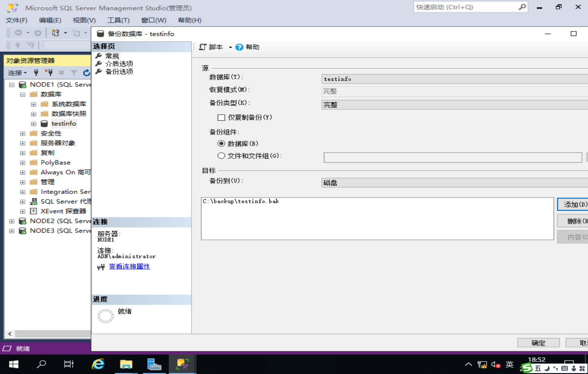Click the navigate back arrow in the SSMS toolbar

(18, 33)
